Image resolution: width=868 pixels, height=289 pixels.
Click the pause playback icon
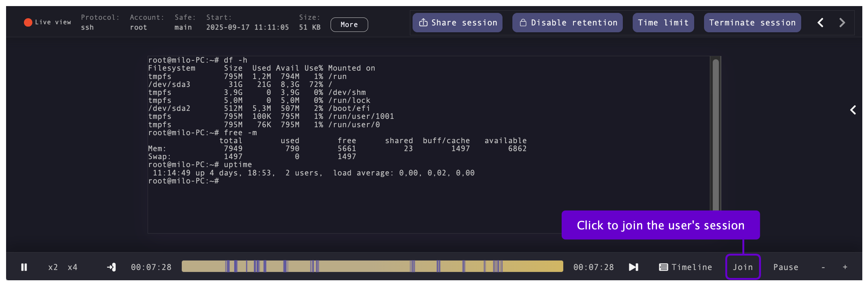(x=24, y=267)
